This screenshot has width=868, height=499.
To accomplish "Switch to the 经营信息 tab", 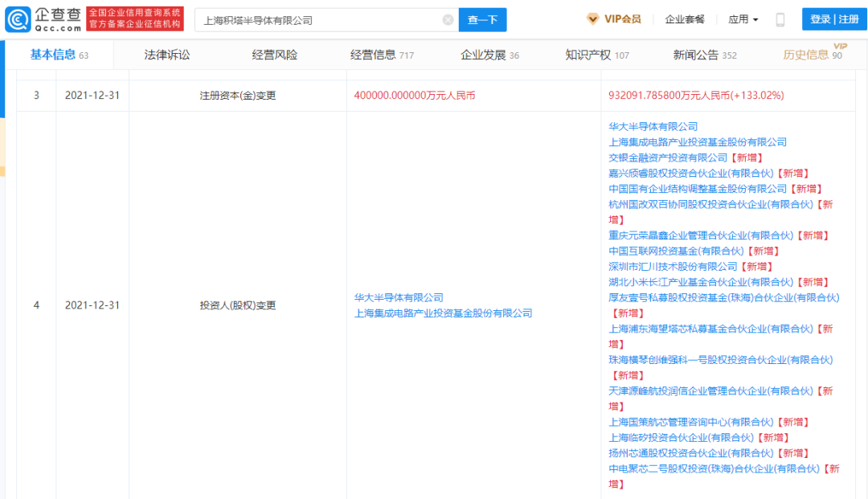I will click(x=382, y=55).
